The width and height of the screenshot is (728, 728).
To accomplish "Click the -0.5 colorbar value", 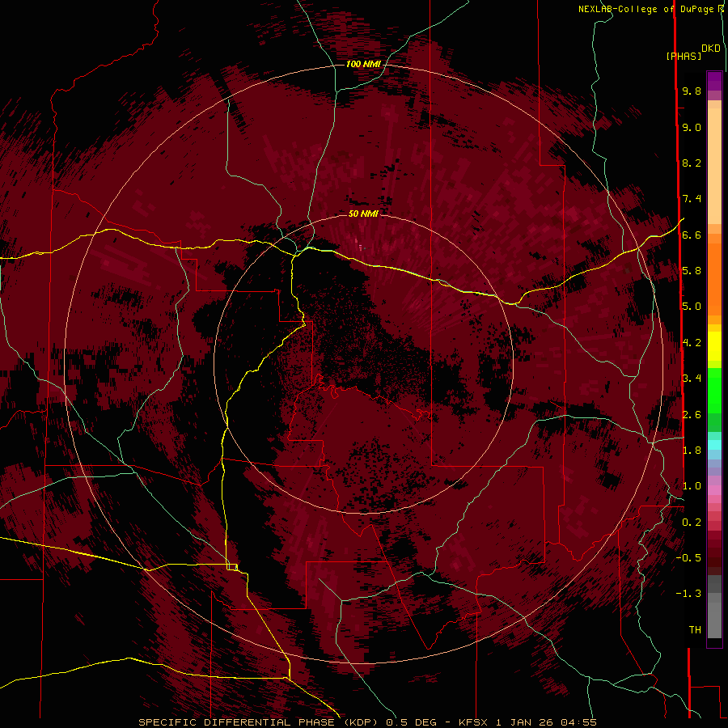I will [688, 558].
